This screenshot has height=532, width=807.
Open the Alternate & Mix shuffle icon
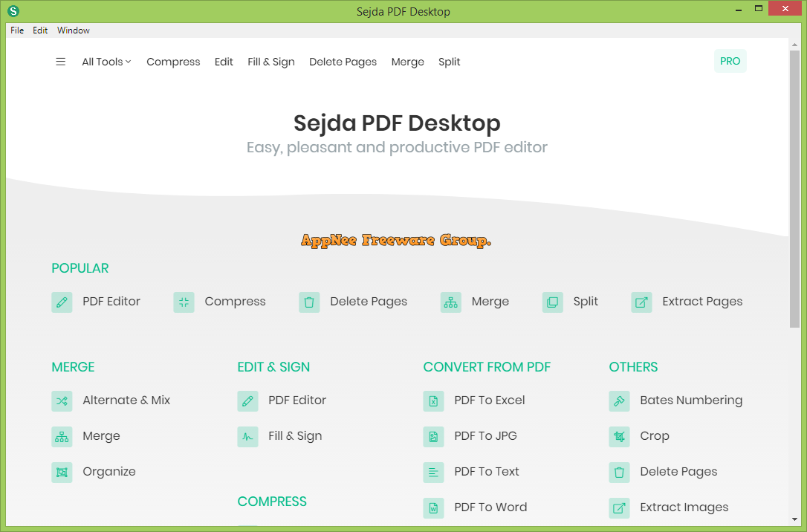tap(62, 400)
